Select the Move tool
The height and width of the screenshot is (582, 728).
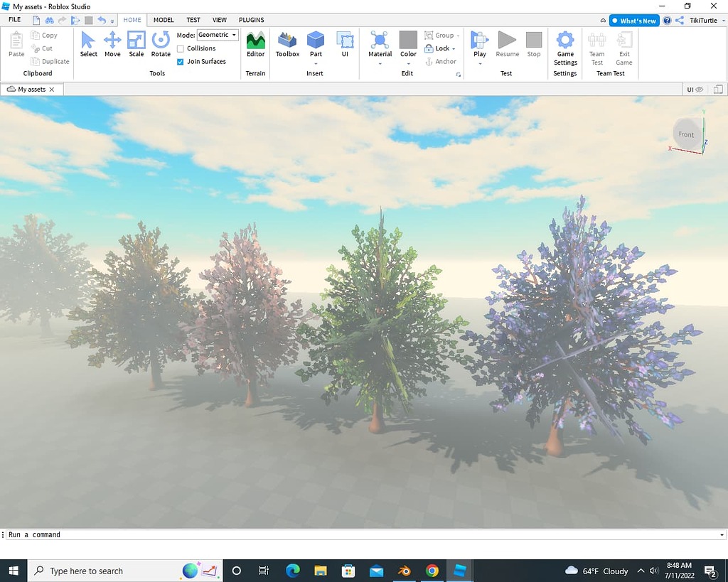112,44
